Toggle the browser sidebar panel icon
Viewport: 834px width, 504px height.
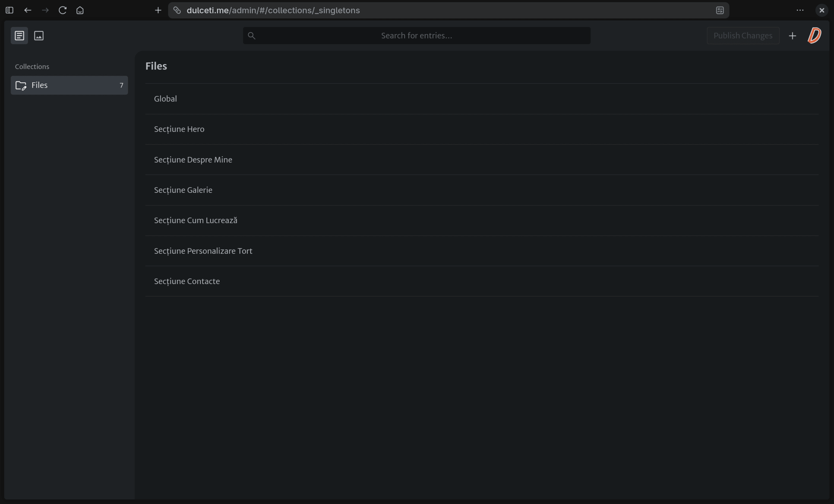[10, 10]
